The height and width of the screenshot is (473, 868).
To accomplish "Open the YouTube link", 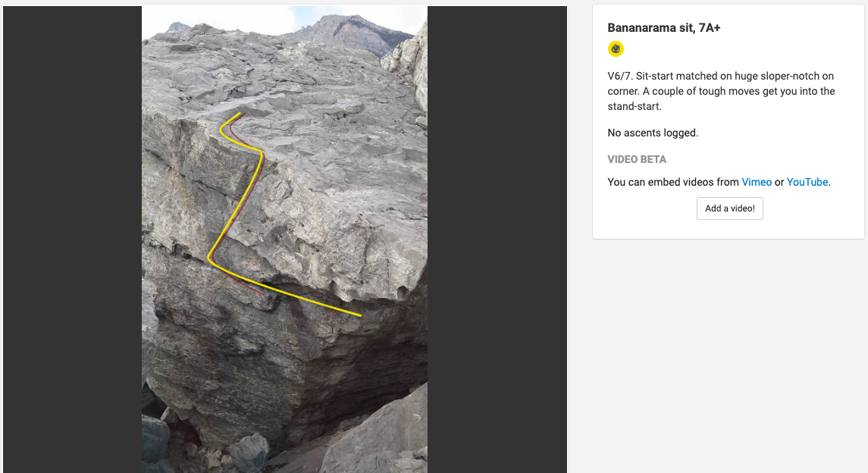I will tap(807, 182).
